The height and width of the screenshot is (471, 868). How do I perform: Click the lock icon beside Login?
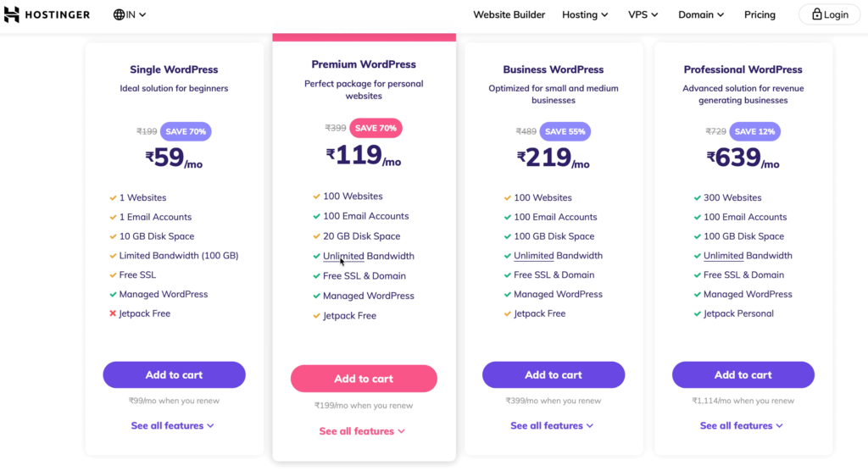[x=816, y=14]
